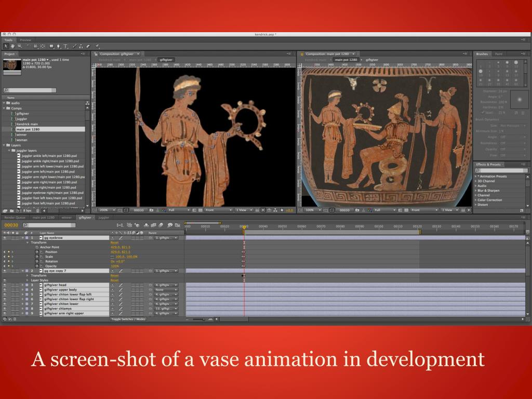The height and width of the screenshot is (399, 532).
Task: Toggle transparency grid in main pot viewer
Action: (406, 210)
